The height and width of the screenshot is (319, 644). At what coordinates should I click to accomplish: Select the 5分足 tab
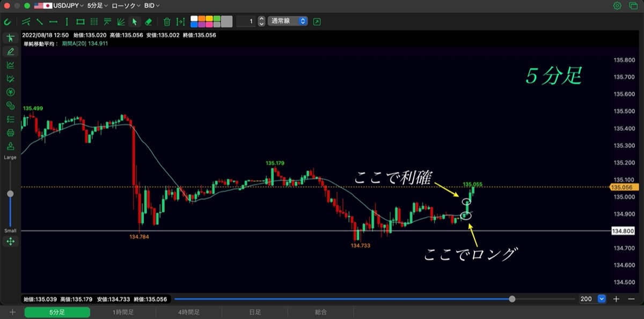[57, 312]
